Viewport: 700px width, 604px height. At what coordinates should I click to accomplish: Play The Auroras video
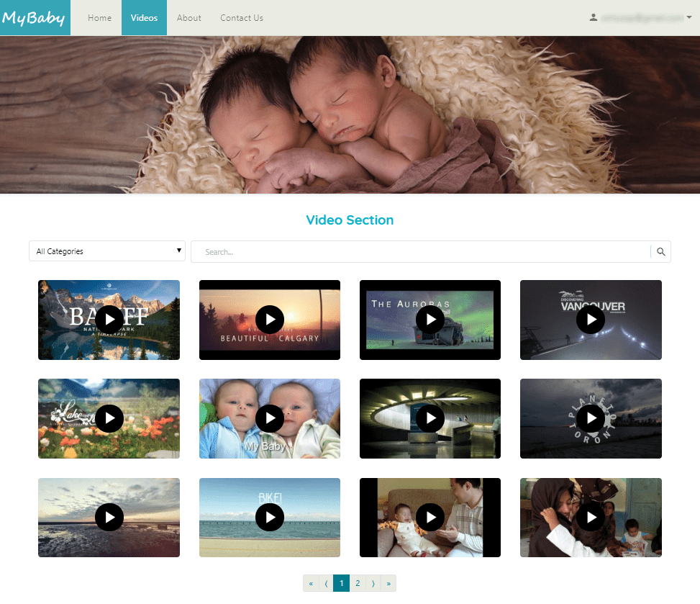(430, 320)
